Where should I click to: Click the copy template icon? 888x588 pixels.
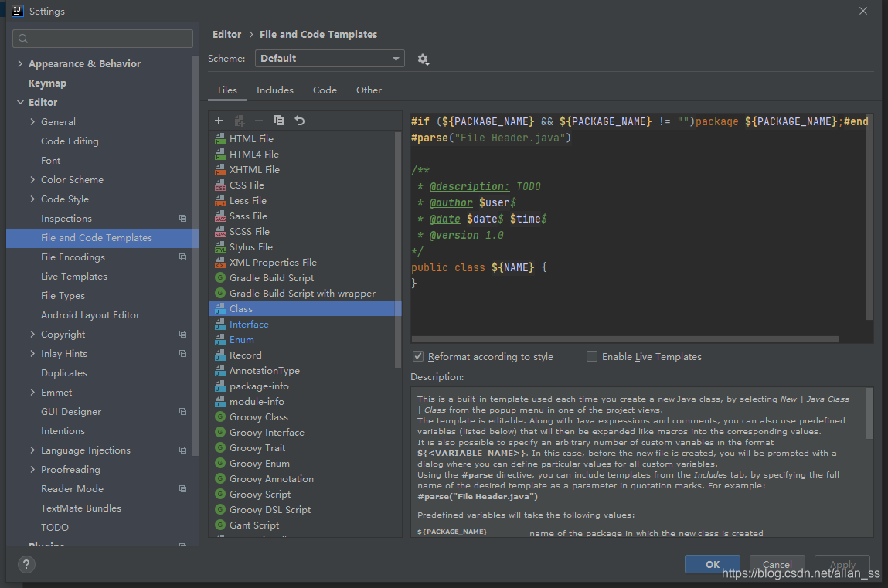click(279, 121)
